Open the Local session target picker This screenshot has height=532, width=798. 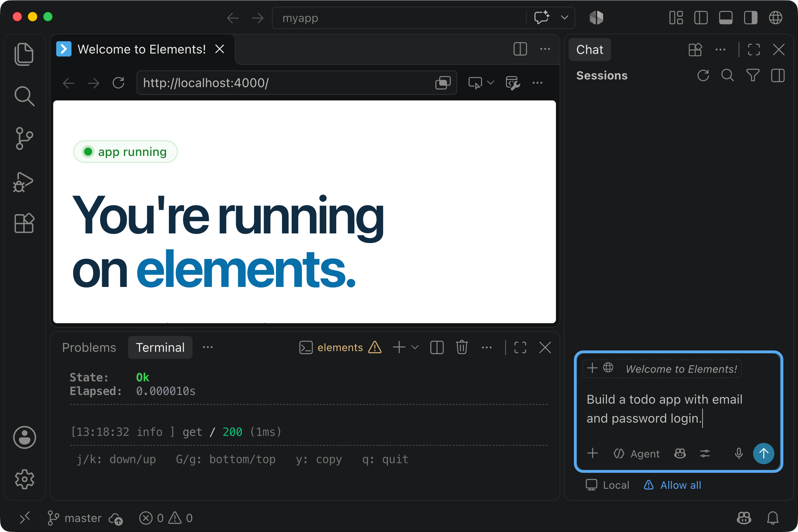pos(607,485)
